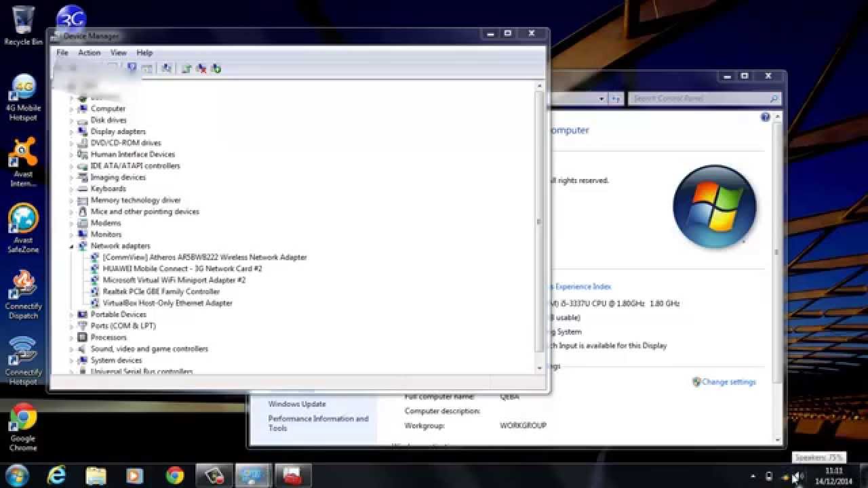Collapse the Network adapters node
The width and height of the screenshot is (868, 488).
pos(71,247)
